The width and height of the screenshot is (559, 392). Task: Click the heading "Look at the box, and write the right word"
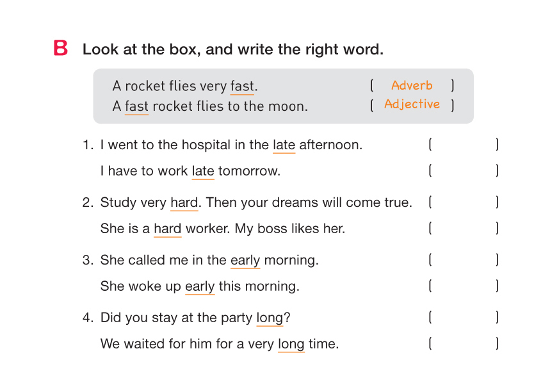pos(233,49)
